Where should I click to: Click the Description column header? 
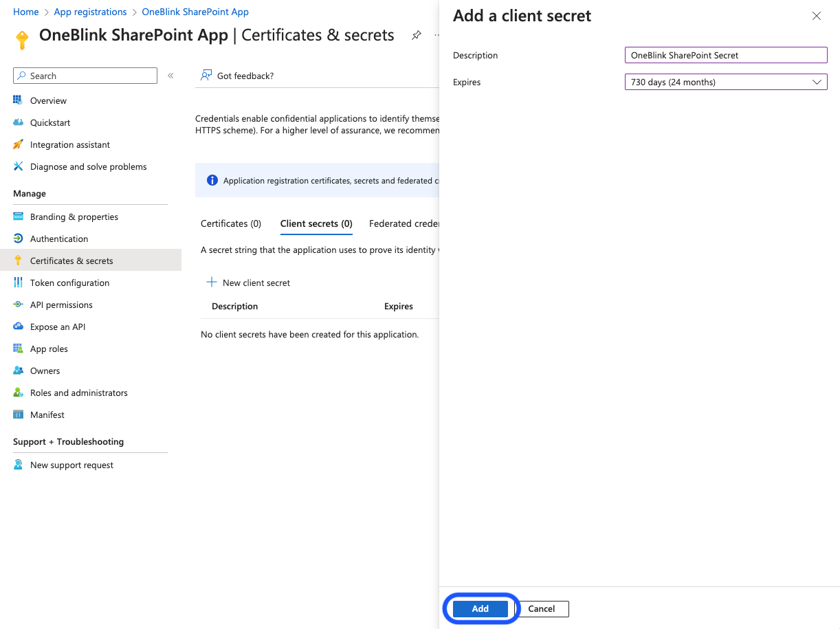235,306
